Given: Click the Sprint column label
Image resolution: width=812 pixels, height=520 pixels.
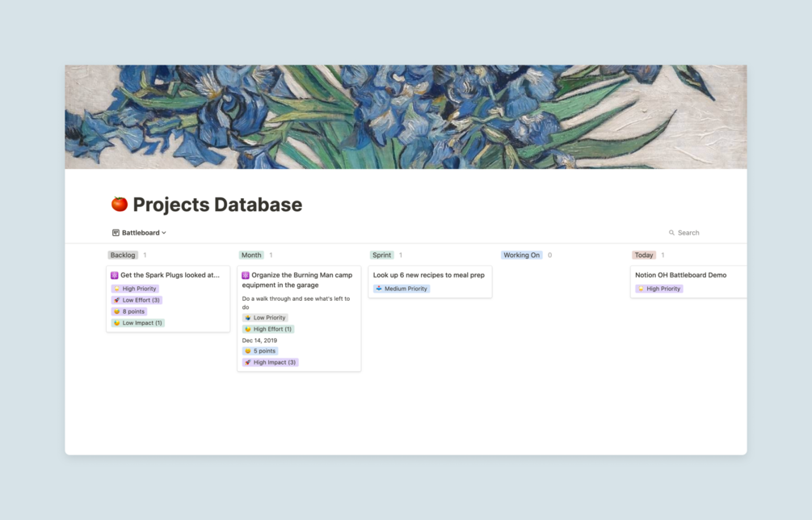Looking at the screenshot, I should click(x=382, y=255).
